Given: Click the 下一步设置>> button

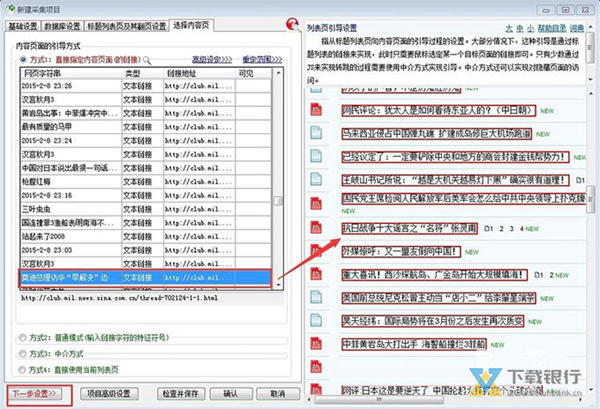Looking at the screenshot, I should click(x=39, y=393).
